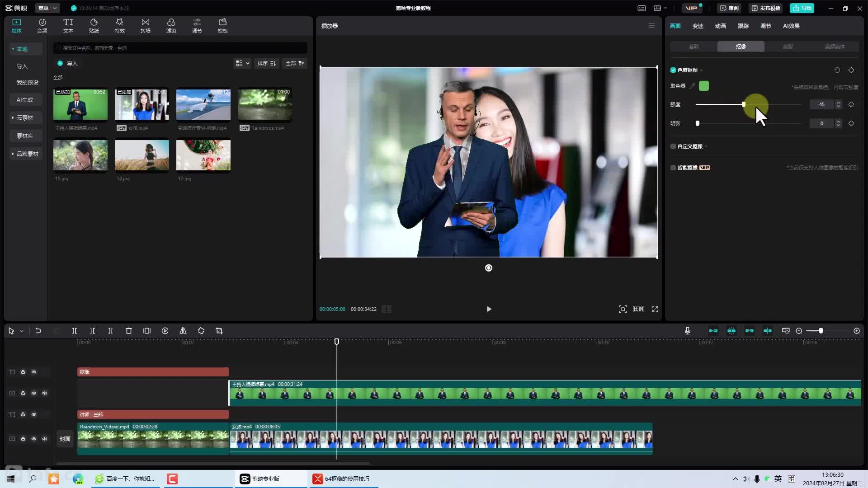Expand the 云素材 cloud material section
This screenshot has height=488, width=868.
point(25,117)
